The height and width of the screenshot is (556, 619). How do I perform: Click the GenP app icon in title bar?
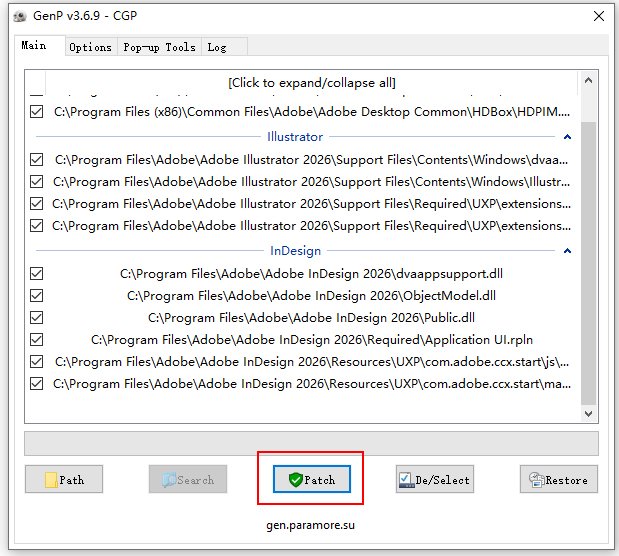pos(19,16)
